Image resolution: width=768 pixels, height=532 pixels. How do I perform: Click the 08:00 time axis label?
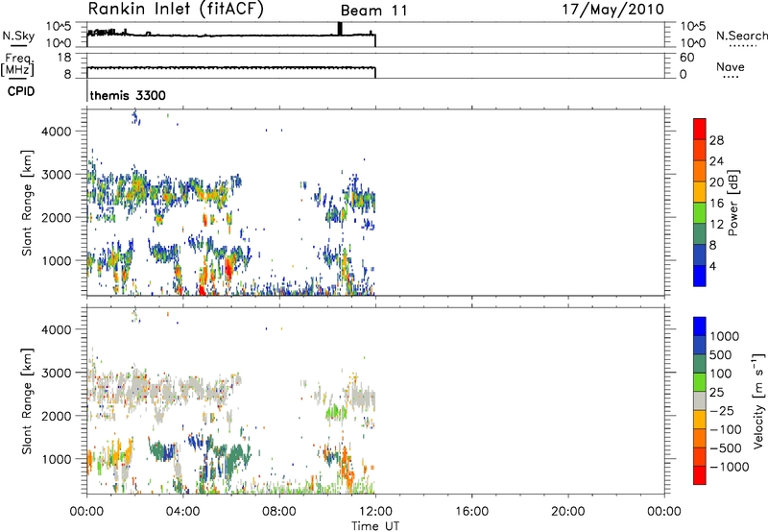tap(279, 512)
